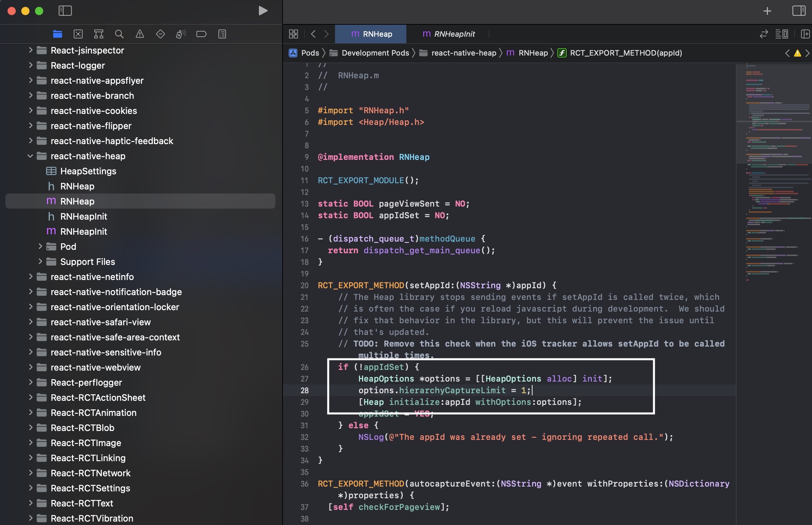
Task: Open the Test navigator diamond icon
Action: [160, 34]
